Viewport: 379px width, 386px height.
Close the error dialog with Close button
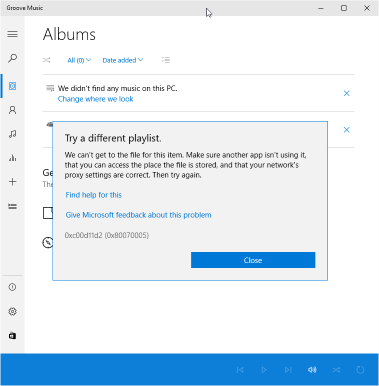point(253,260)
